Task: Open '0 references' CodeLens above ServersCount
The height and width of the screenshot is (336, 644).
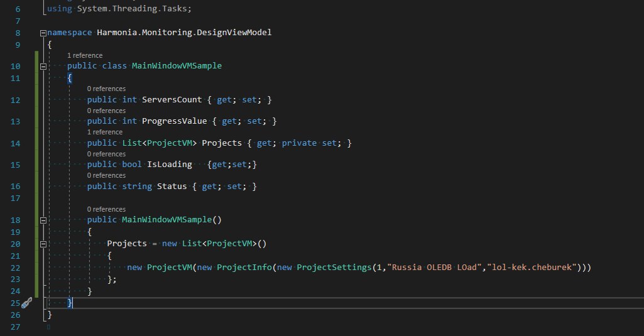Action: click(x=106, y=89)
